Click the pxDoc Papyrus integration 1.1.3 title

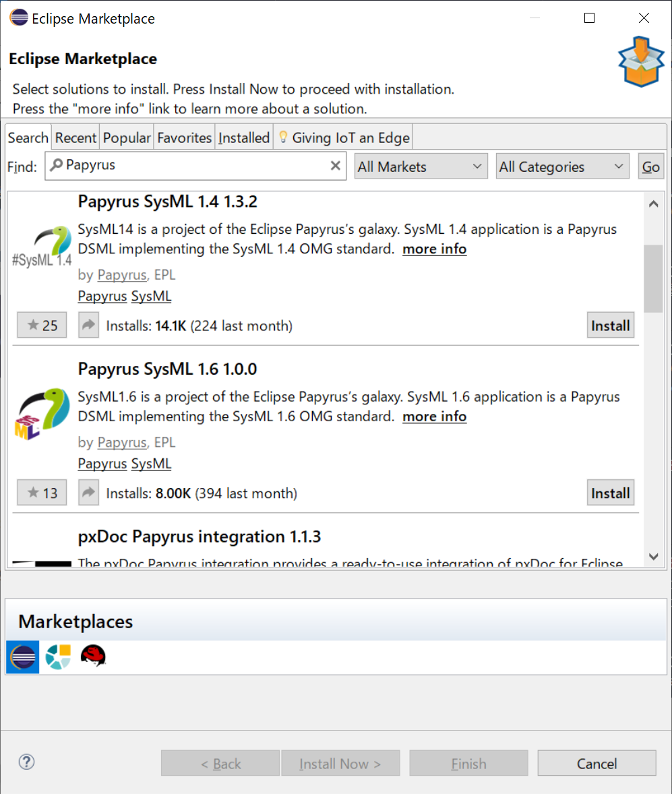tap(200, 537)
